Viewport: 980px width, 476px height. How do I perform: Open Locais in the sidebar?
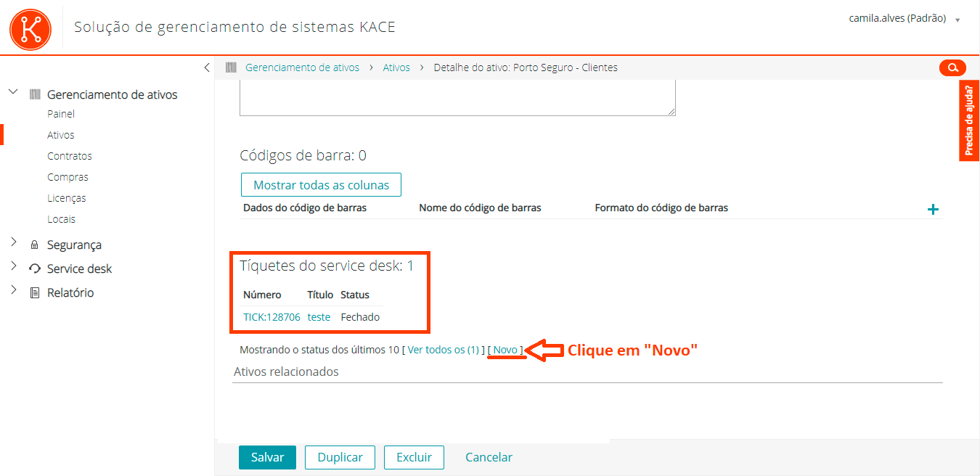click(x=61, y=219)
